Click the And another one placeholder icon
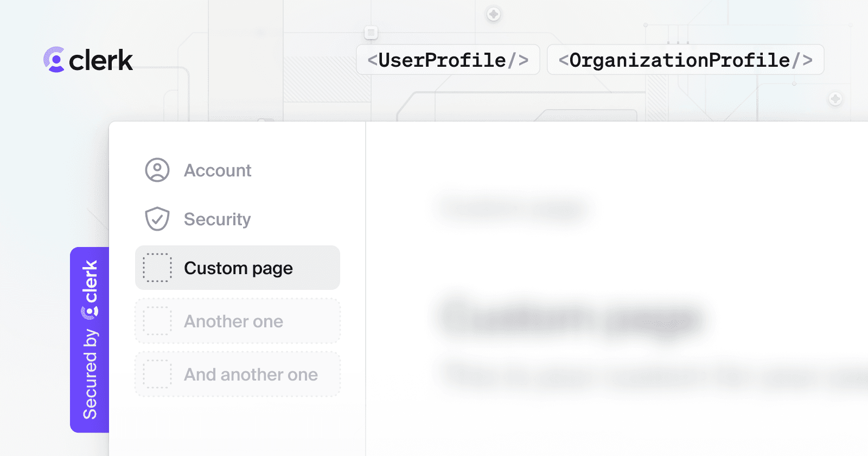868x456 pixels. (x=157, y=374)
